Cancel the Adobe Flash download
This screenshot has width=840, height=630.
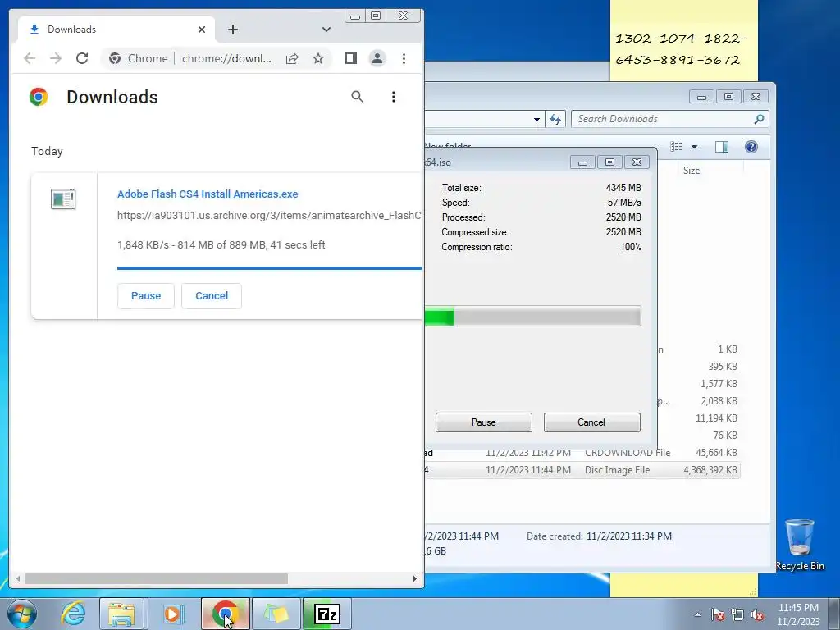(212, 295)
